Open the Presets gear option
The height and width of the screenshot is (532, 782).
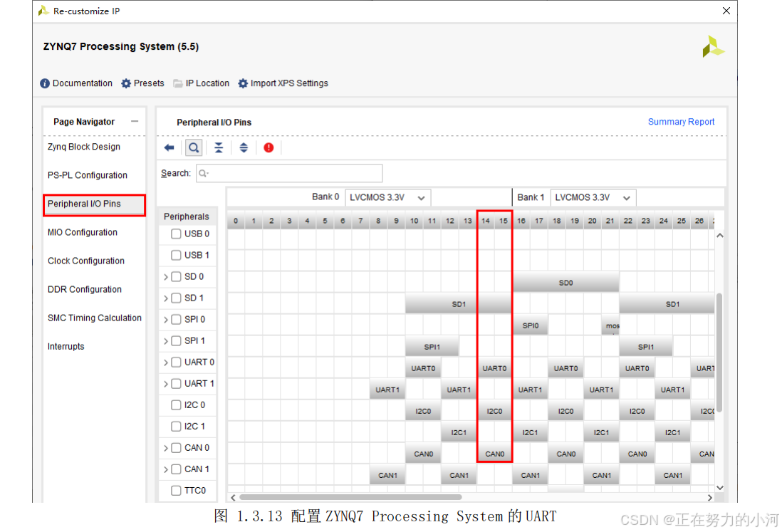click(142, 83)
